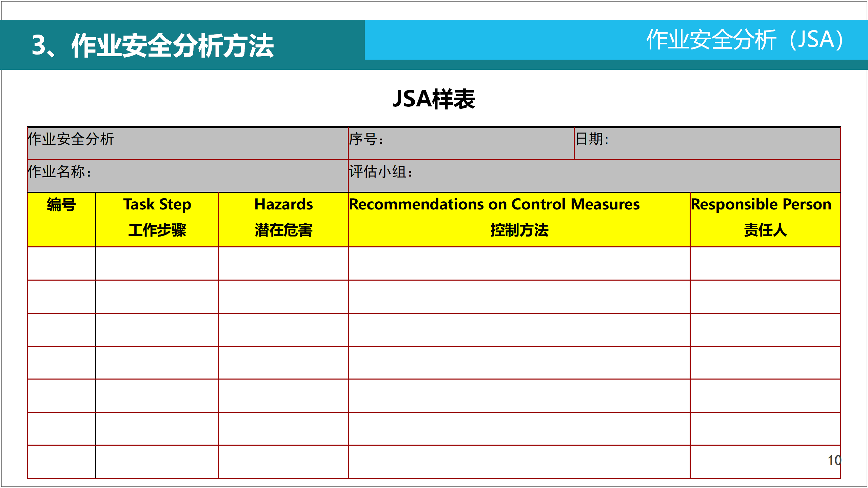Click the '日期:' field cell
Screen dimensions: 868x488
point(708,143)
